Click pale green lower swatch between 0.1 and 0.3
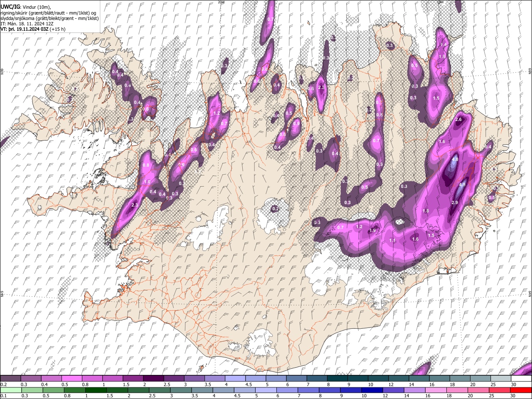Screen dimensions: 532x399 coord(11,390)
